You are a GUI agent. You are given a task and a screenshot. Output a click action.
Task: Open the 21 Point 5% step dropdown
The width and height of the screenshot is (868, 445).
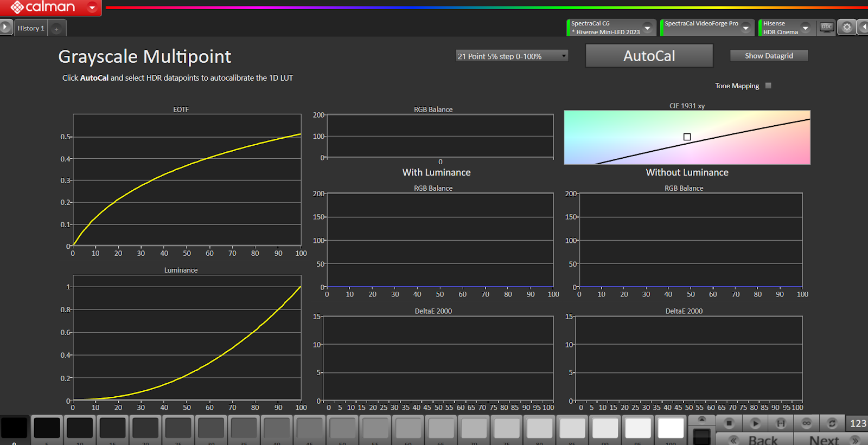point(512,56)
